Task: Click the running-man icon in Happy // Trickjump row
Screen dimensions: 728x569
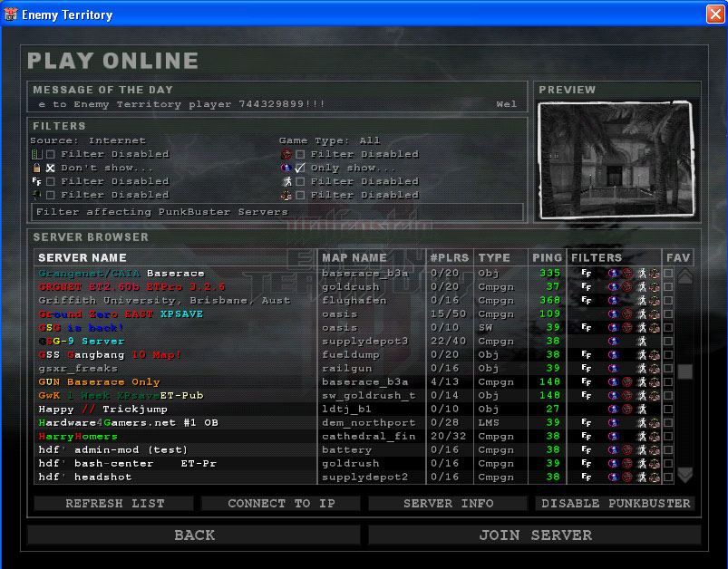Action: [642, 409]
